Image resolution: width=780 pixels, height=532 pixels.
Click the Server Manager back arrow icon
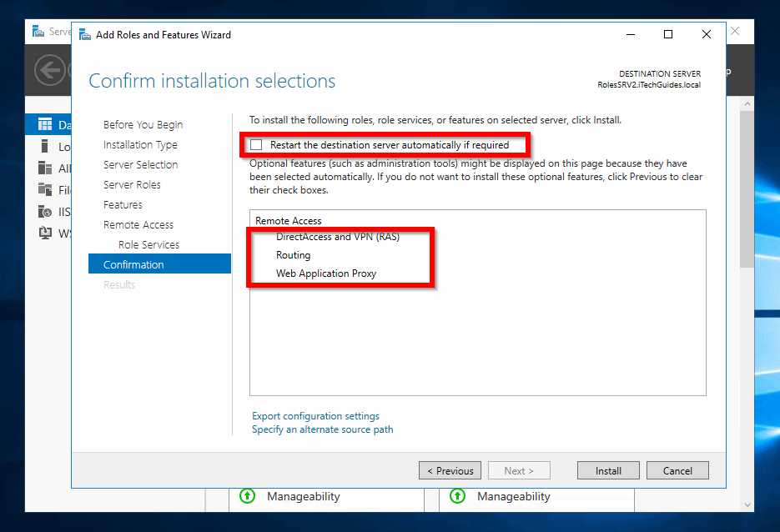[x=50, y=70]
